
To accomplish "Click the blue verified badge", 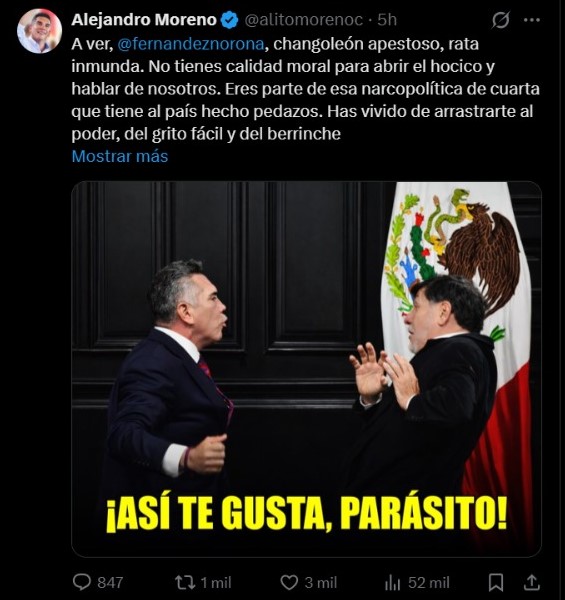I will (x=230, y=20).
